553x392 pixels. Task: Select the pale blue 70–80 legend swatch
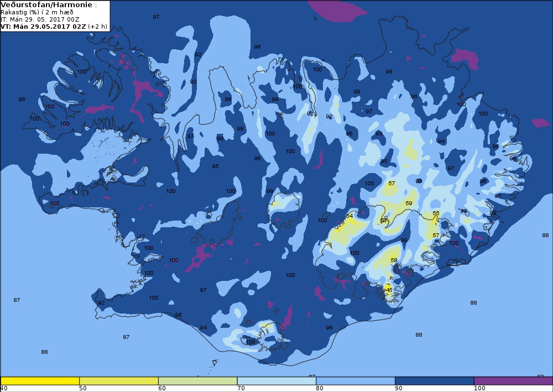[x=277, y=381]
